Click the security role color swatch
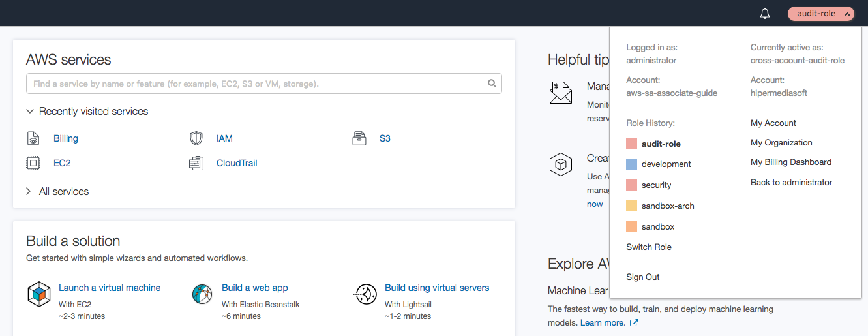This screenshot has height=336, width=868. pos(631,185)
